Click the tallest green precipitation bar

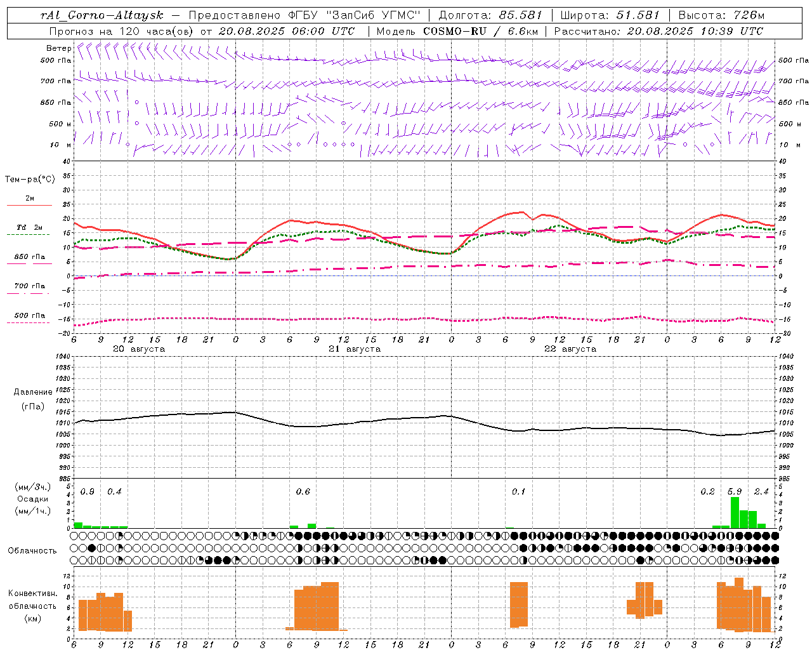(x=735, y=512)
